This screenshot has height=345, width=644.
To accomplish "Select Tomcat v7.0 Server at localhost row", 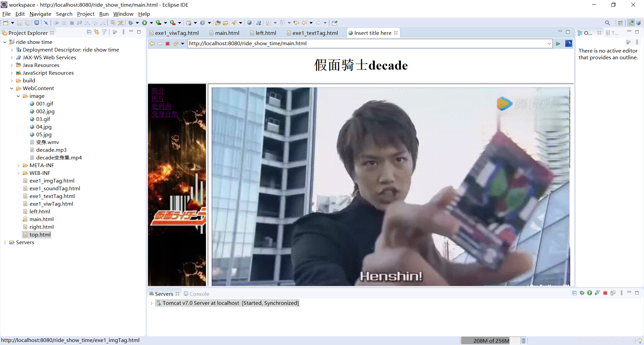I will point(227,303).
